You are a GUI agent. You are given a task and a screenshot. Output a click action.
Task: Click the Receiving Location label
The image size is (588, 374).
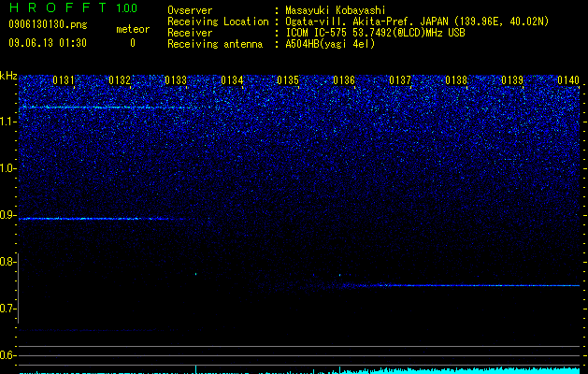(x=218, y=22)
